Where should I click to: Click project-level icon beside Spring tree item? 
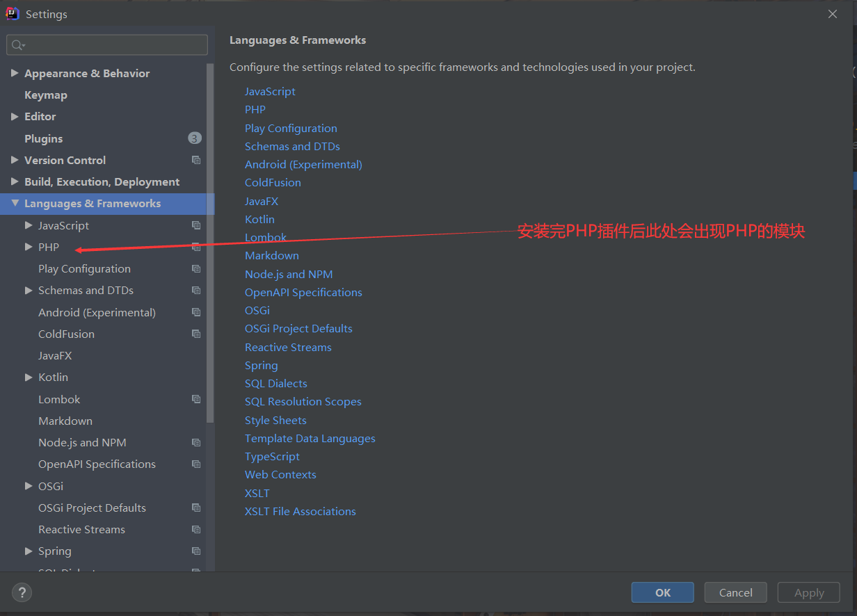click(196, 551)
